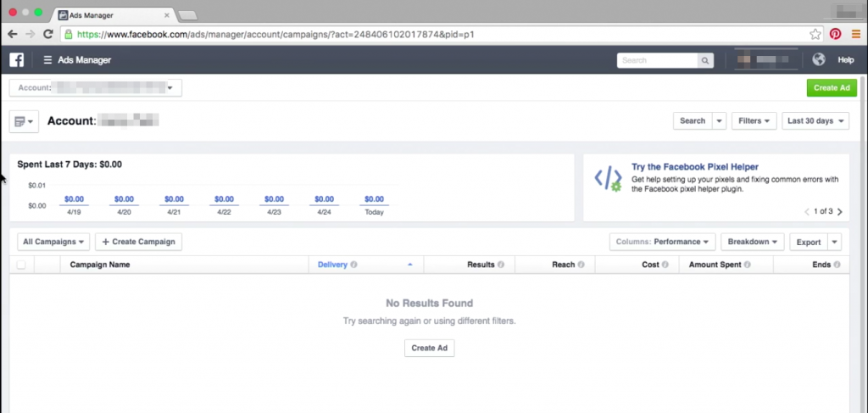Viewport: 868px width, 413px height.
Task: Tick the select-all campaigns checkbox
Action: [x=21, y=265]
